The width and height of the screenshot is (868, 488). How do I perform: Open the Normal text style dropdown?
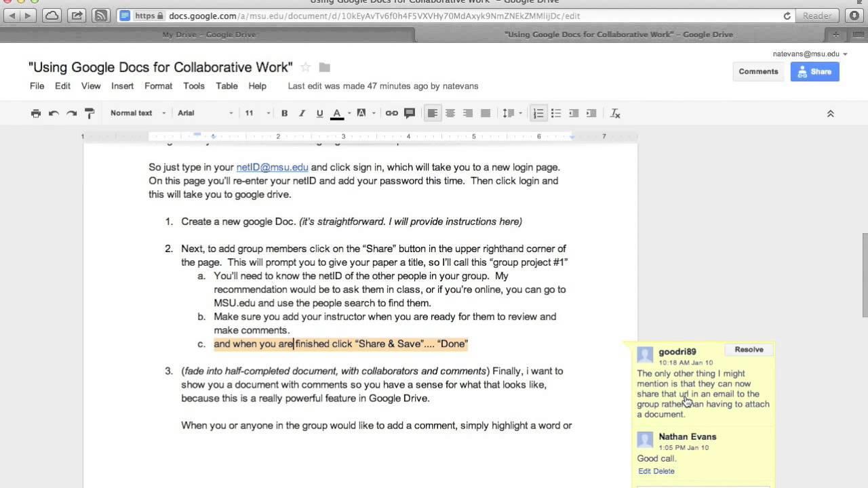pos(138,113)
